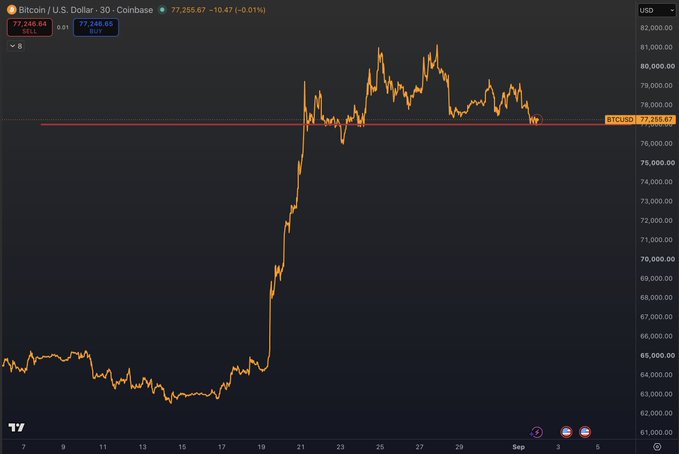This screenshot has width=679, height=454.
Task: Click the 82,000.00 price axis label
Action: [x=657, y=28]
